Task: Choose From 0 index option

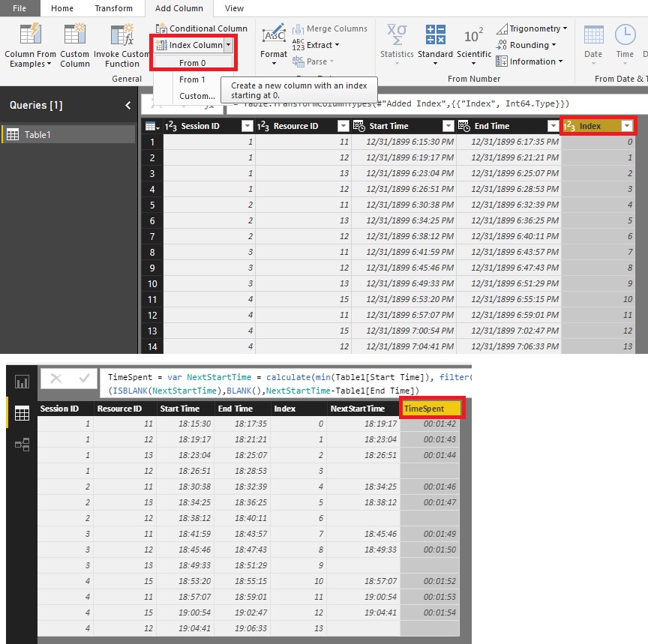Action: 193,63
